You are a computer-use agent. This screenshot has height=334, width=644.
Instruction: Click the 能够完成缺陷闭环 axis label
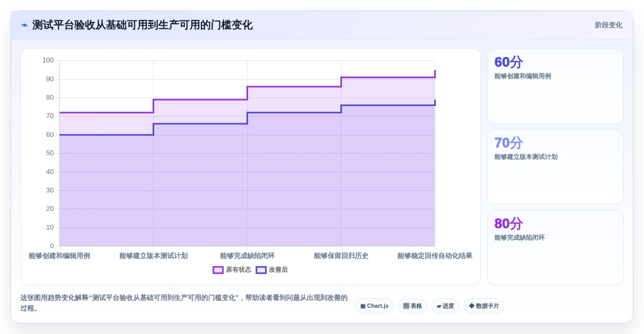[x=247, y=256]
